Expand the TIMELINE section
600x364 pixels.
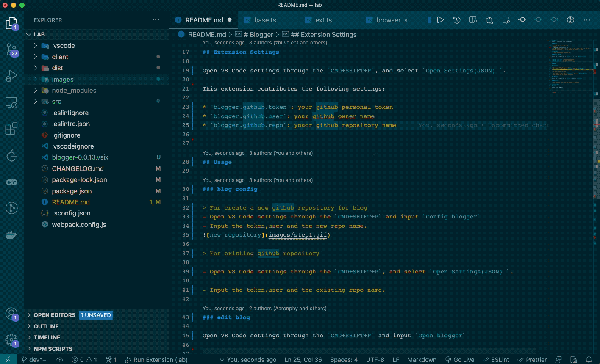97,337
